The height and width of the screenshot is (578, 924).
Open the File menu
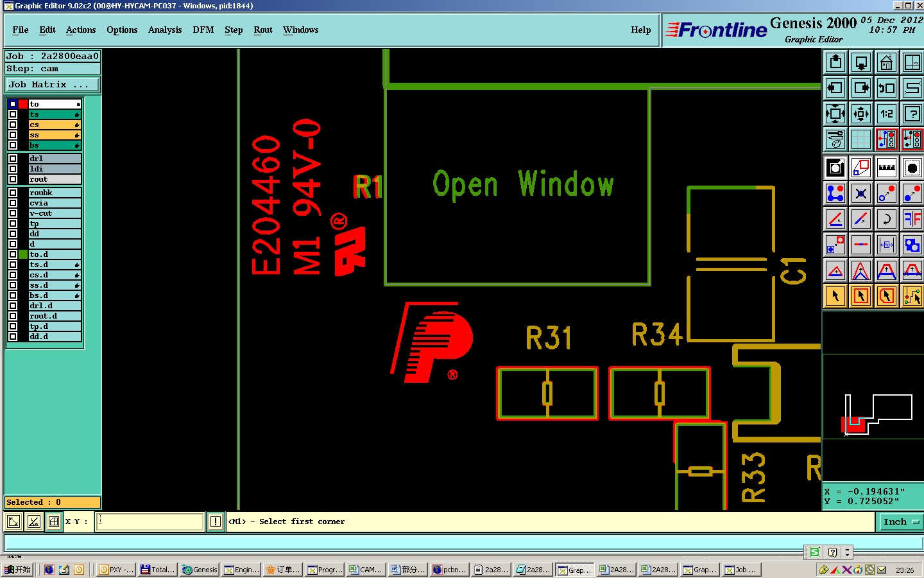click(21, 30)
